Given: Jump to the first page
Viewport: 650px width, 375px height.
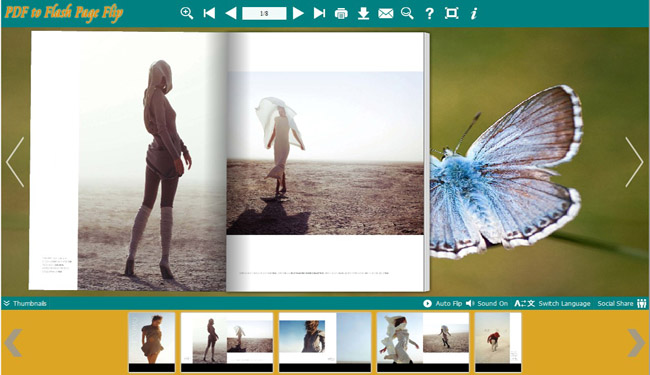Looking at the screenshot, I should pos(209,13).
